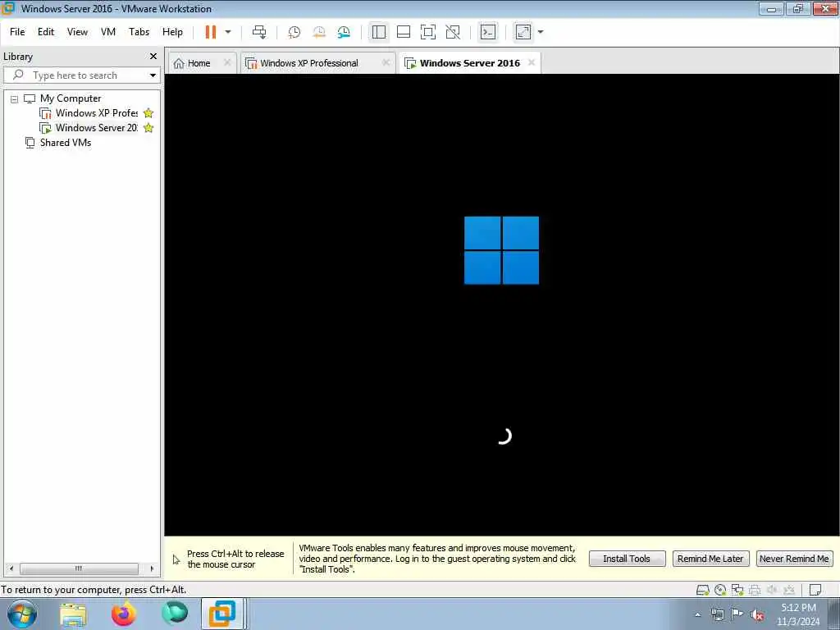
Task: Click the muted volume tray icon
Action: click(x=757, y=615)
